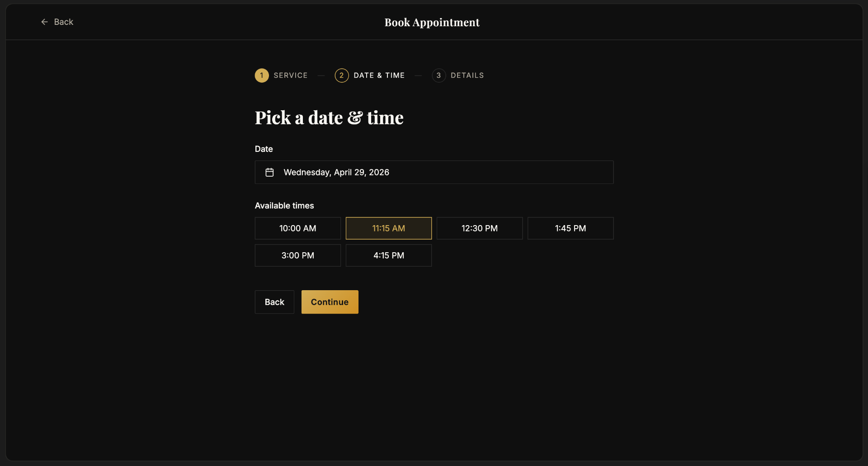Click the Continue button
868x466 pixels.
pyautogui.click(x=330, y=302)
